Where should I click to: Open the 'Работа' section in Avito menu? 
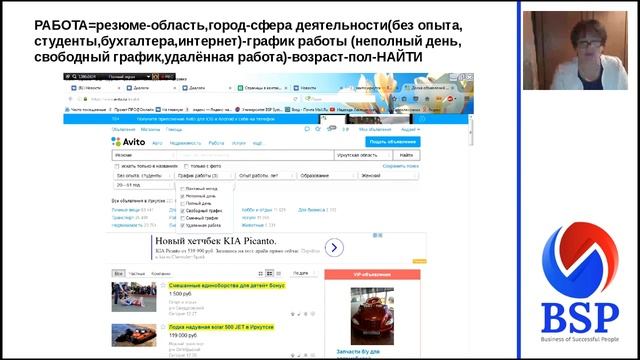click(216, 143)
